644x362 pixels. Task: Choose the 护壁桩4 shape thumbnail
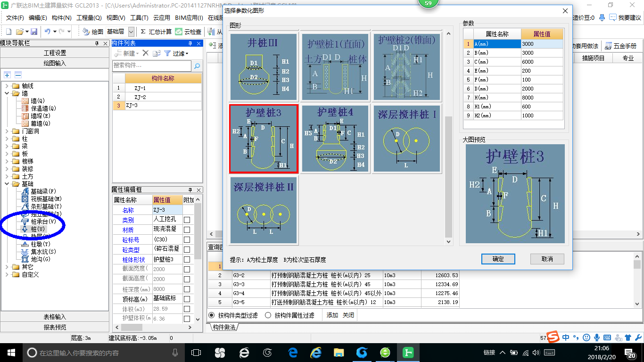(336, 139)
